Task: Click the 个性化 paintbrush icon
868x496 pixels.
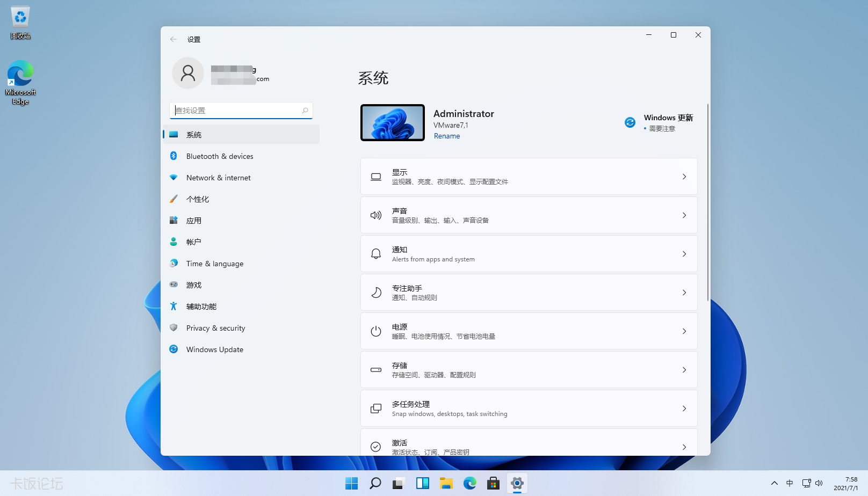Action: point(173,199)
